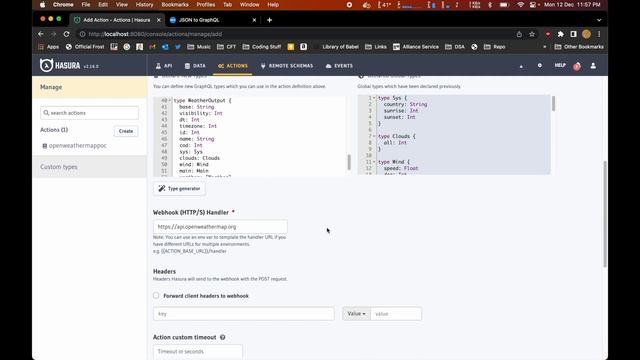Screen dimensions: 640x360
Task: Click the Type generator button
Action: [179, 189]
